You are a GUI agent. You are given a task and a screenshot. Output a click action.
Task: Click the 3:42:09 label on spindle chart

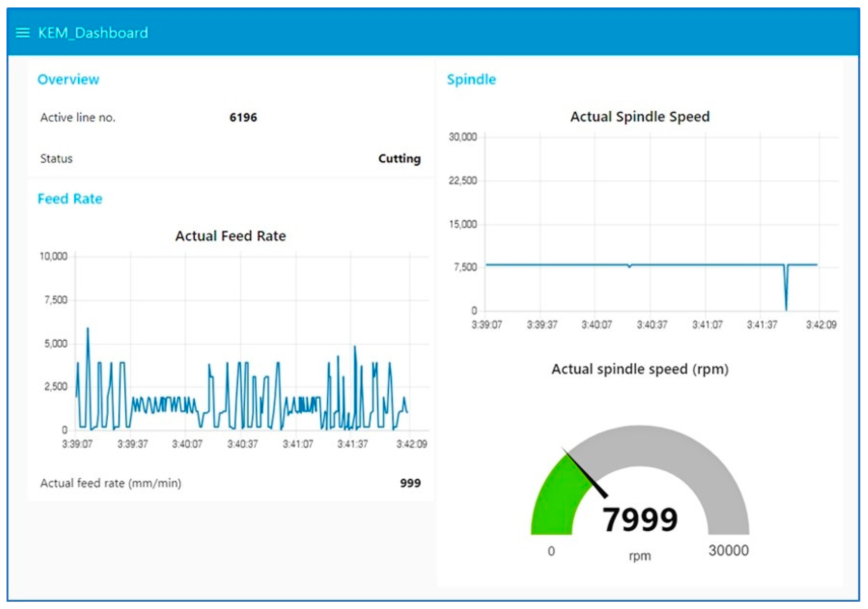click(x=821, y=325)
